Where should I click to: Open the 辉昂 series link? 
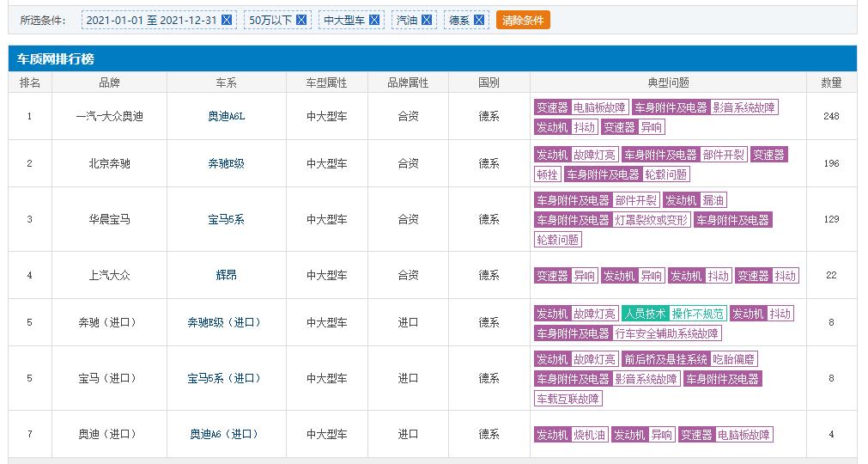(226, 275)
